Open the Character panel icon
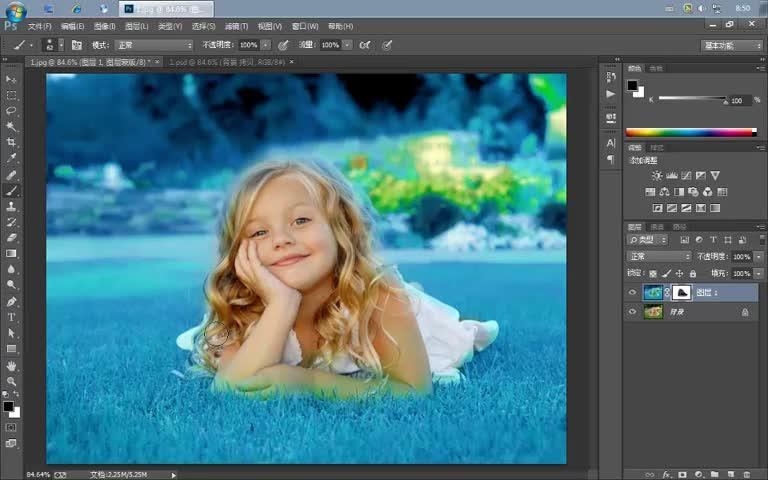768x480 pixels. click(610, 143)
